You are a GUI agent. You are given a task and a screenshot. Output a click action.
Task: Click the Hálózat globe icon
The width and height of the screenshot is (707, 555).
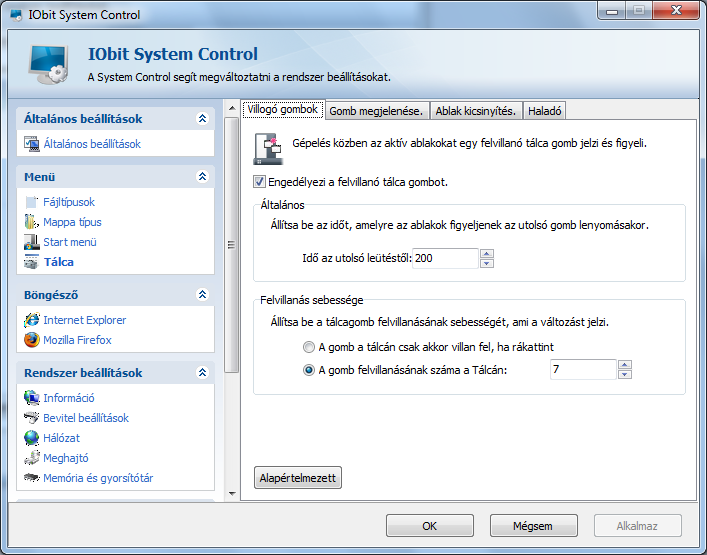point(32,438)
